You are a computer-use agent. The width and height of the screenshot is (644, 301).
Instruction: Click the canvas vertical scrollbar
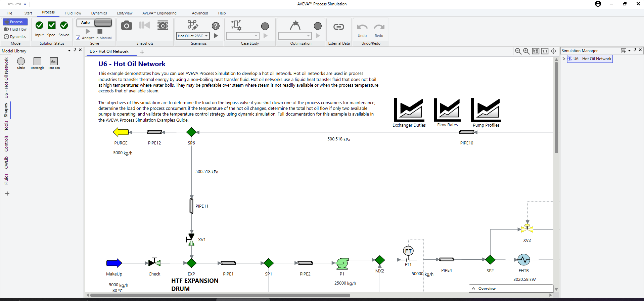556,107
